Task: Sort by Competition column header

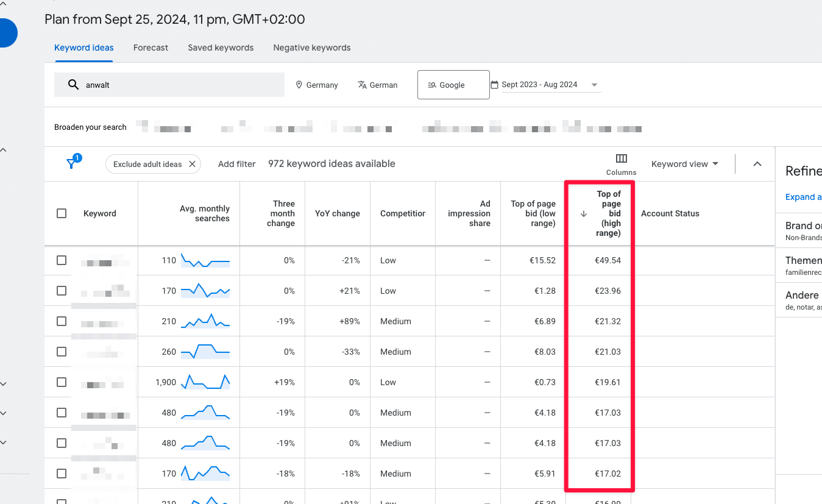Action: (403, 213)
